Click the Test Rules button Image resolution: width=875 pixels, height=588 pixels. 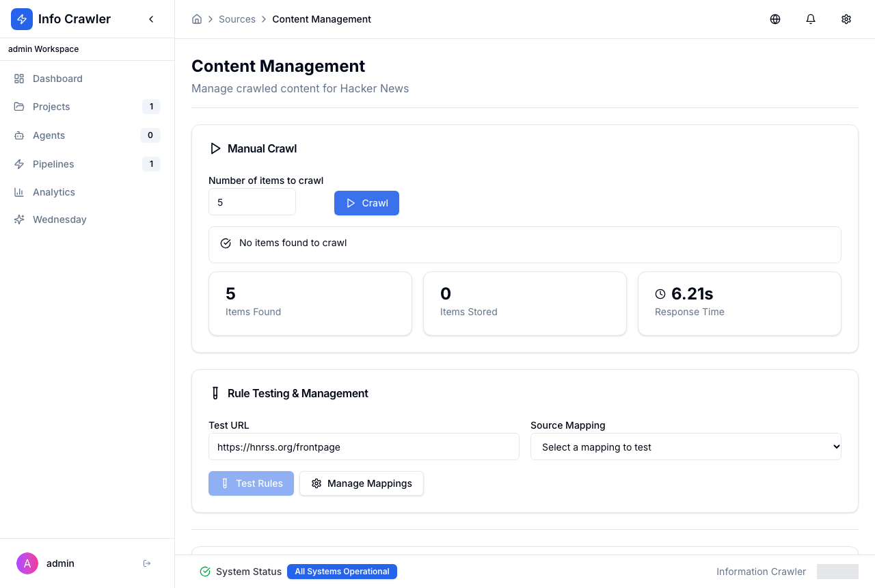(x=251, y=483)
